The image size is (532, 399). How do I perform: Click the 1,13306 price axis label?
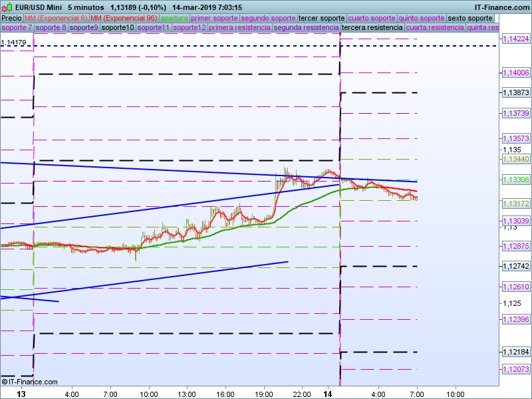pos(515,180)
